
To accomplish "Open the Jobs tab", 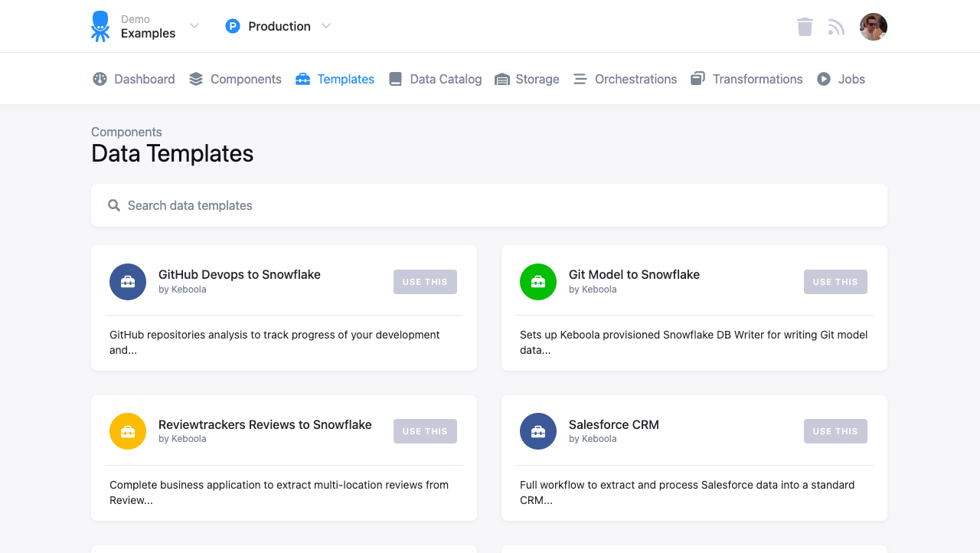I will 841,79.
